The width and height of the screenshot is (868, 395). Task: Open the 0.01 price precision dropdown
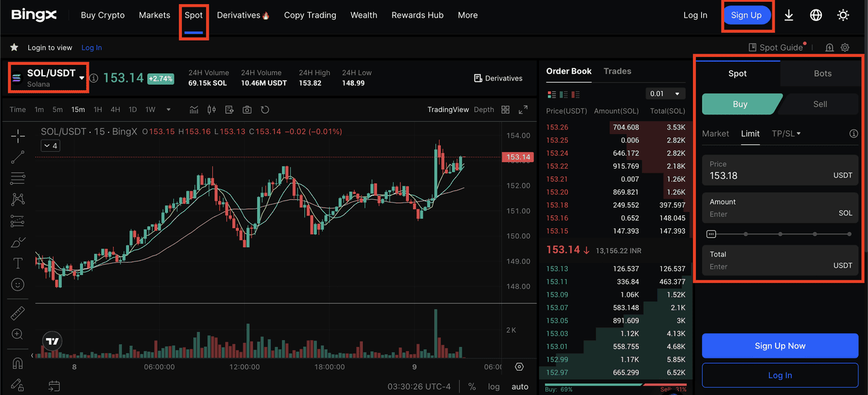(666, 94)
